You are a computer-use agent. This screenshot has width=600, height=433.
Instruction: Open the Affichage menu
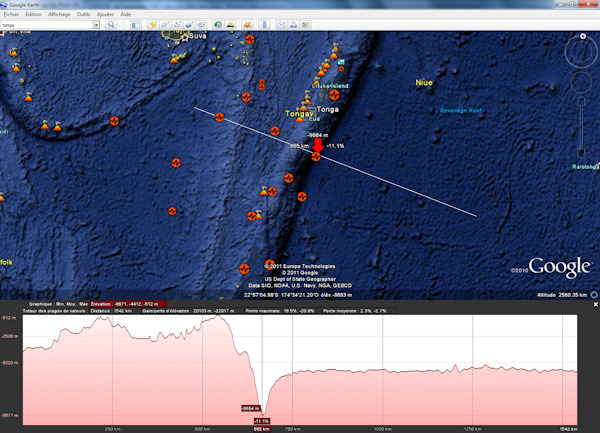[x=59, y=14]
